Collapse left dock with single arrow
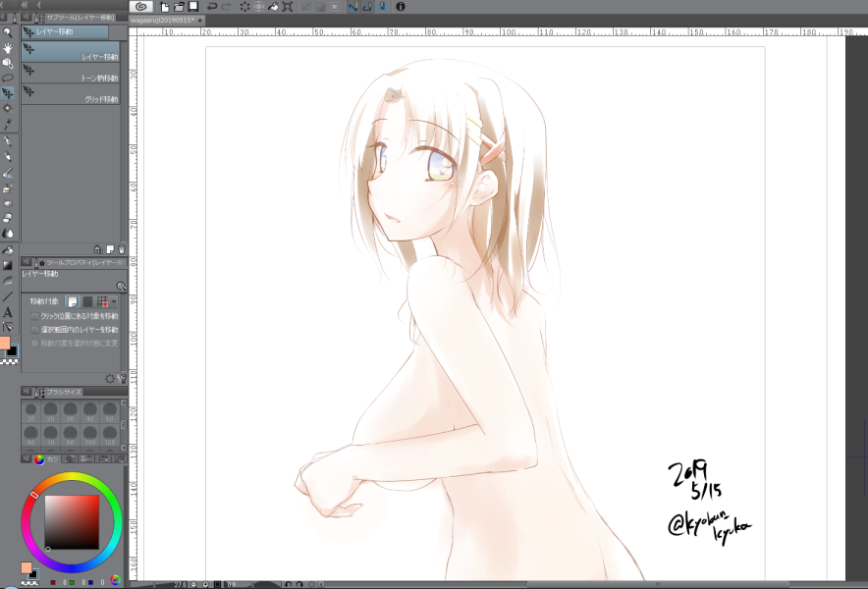 pyautogui.click(x=38, y=5)
